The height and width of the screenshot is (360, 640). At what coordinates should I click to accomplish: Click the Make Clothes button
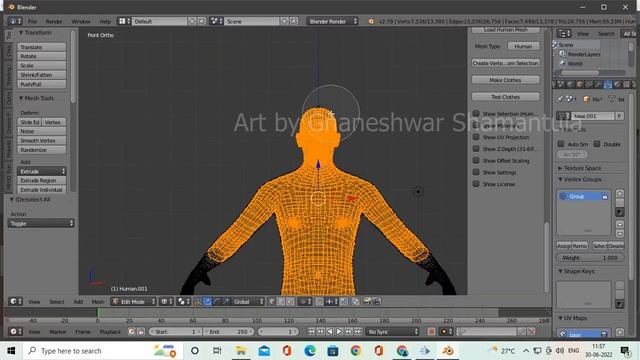tap(505, 80)
